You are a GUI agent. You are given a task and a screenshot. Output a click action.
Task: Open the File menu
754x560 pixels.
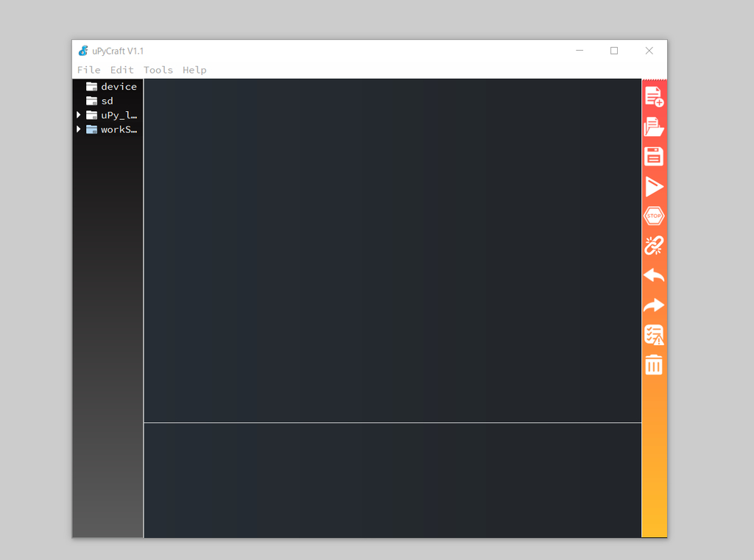(89, 70)
